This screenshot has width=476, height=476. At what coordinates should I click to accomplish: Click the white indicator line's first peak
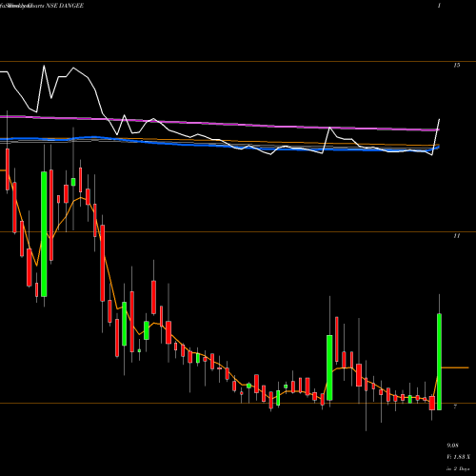pos(44,66)
